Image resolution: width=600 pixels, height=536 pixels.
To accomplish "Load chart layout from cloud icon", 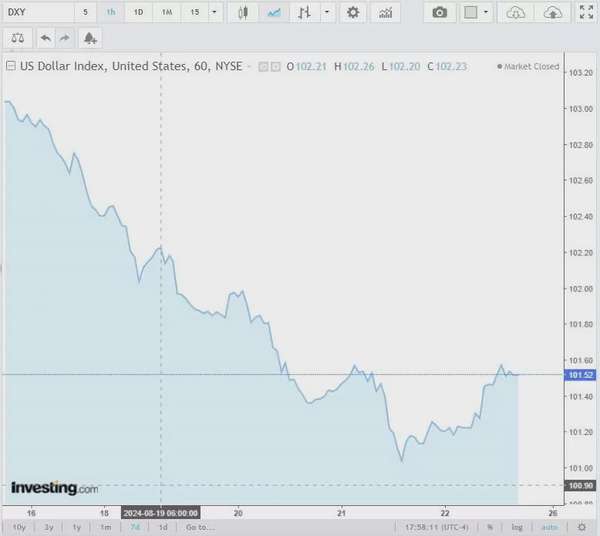I will pos(515,13).
